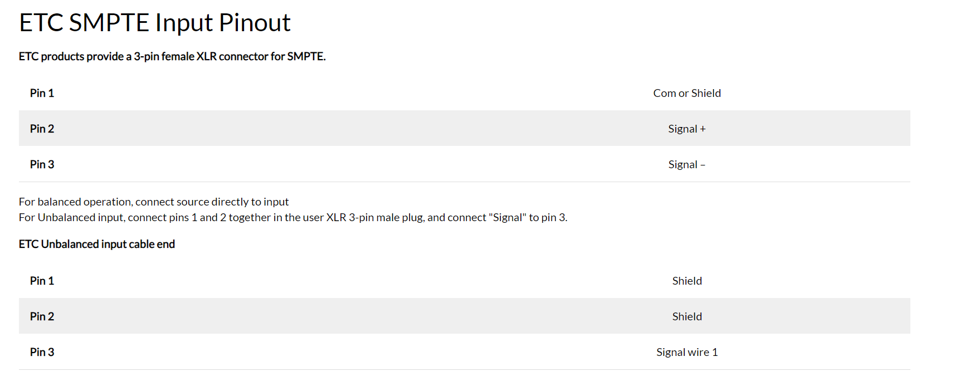Click the bold '3-pin female XLR connector' intro sentence
This screenshot has width=980, height=381.
(x=172, y=56)
